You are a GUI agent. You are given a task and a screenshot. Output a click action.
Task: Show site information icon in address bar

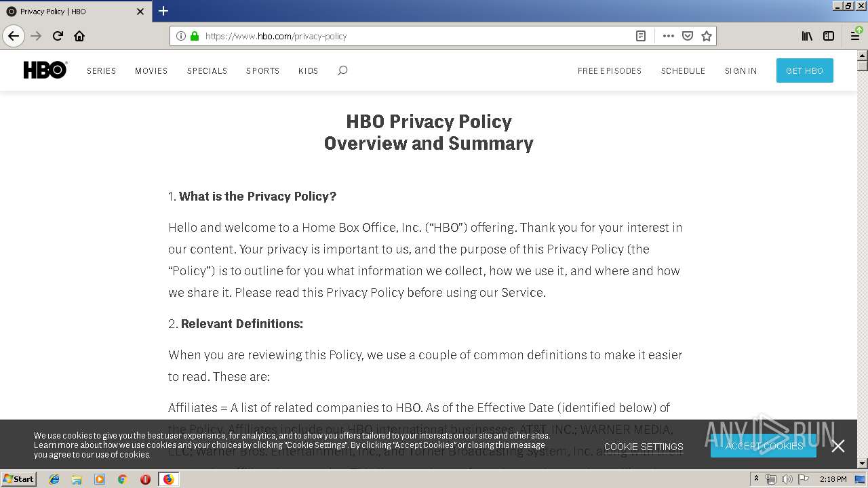click(181, 36)
